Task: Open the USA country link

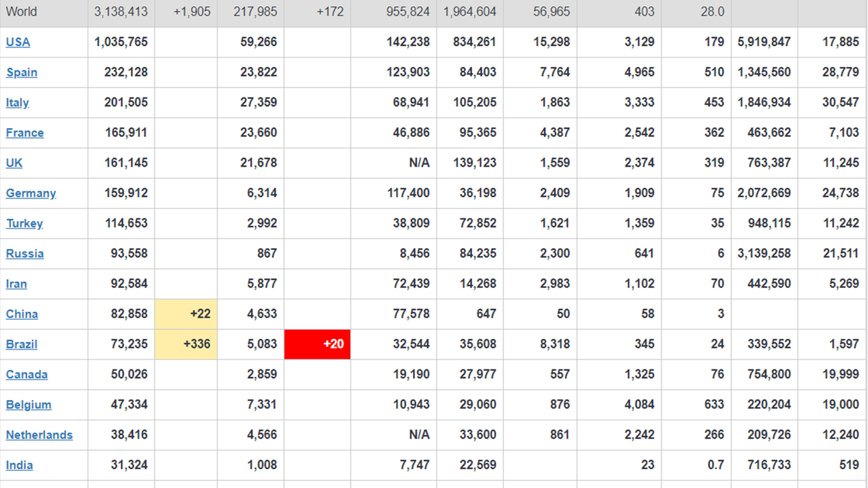Action: (x=18, y=42)
